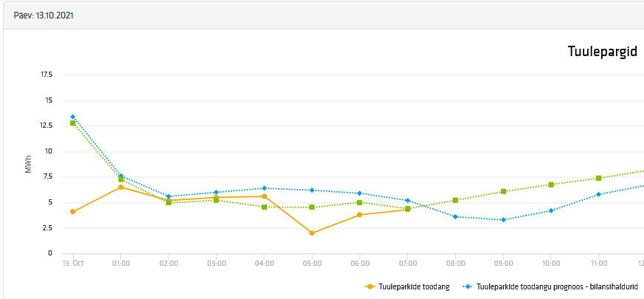Click the blue diamond legend marker
Viewport: 644px width, 299px height.
[x=468, y=286]
